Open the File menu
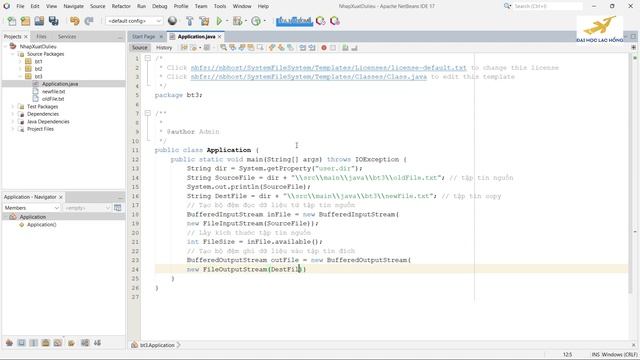640x360 pixels. coord(20,6)
